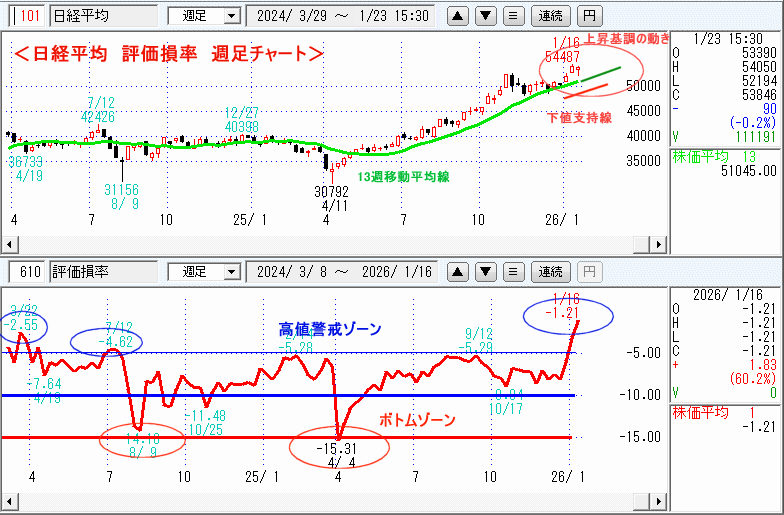Image resolution: width=784 pixels, height=515 pixels.
Task: Click the 1/23 15:30 timestamp in the upper side panel
Action: tap(728, 38)
